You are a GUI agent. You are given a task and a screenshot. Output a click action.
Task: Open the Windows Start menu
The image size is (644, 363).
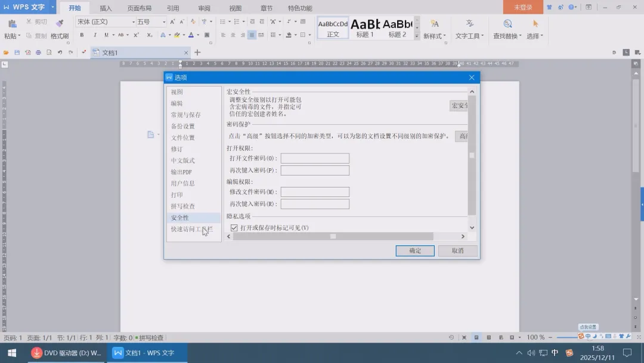[x=12, y=353]
